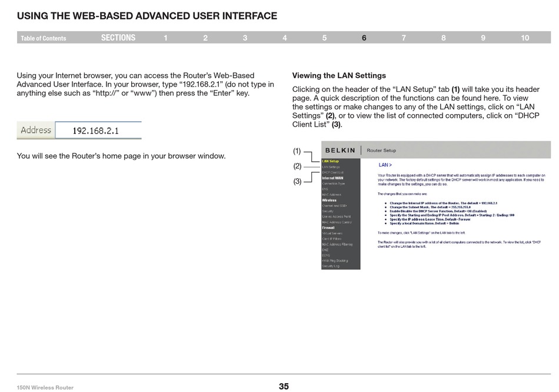Viewport: 559px width, 392px height.
Task: Open LAN Settings in sidebar
Action: pyautogui.click(x=331, y=167)
